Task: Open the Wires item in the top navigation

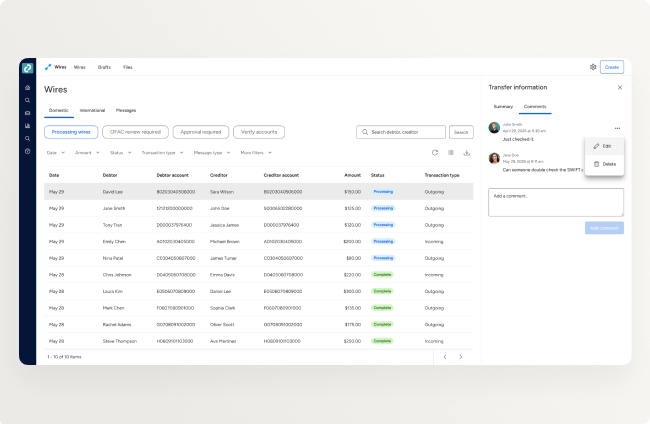Action: coord(80,67)
